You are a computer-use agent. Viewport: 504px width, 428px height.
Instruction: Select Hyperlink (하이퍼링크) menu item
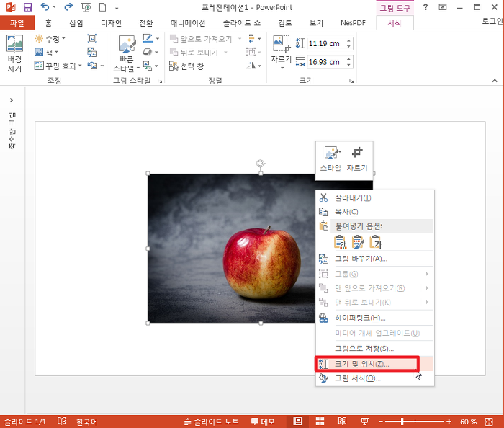click(x=375, y=318)
